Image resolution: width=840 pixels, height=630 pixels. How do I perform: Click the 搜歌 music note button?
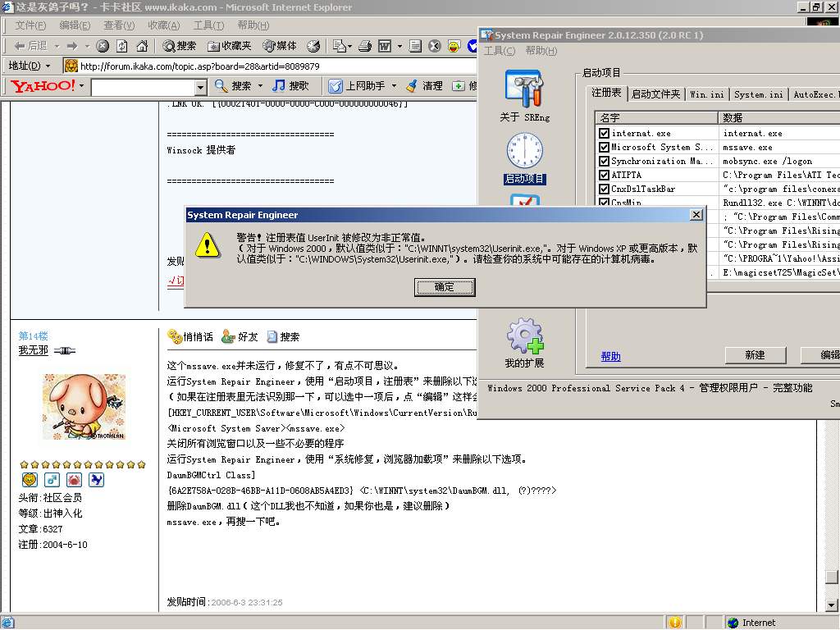(290, 85)
